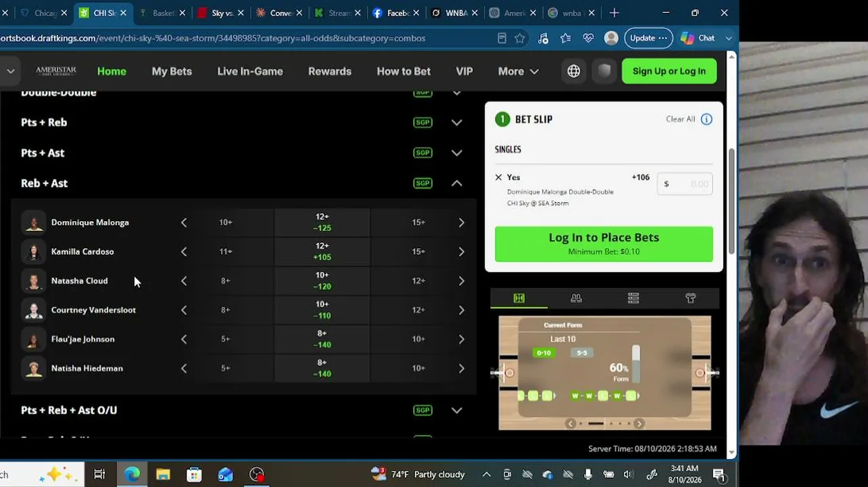
Task: Show higher Reb + Ast line for Natasha Cloud
Action: coord(461,281)
